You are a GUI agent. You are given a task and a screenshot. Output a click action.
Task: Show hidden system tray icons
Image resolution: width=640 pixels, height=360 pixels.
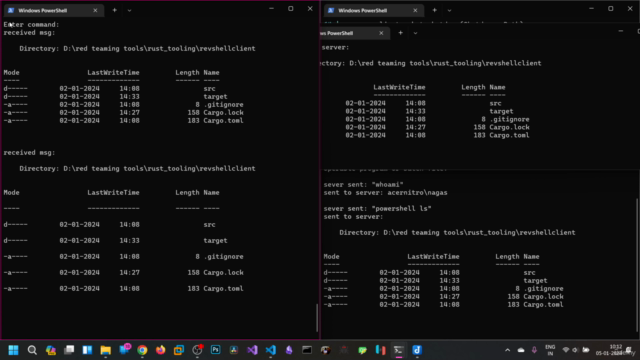pos(507,350)
